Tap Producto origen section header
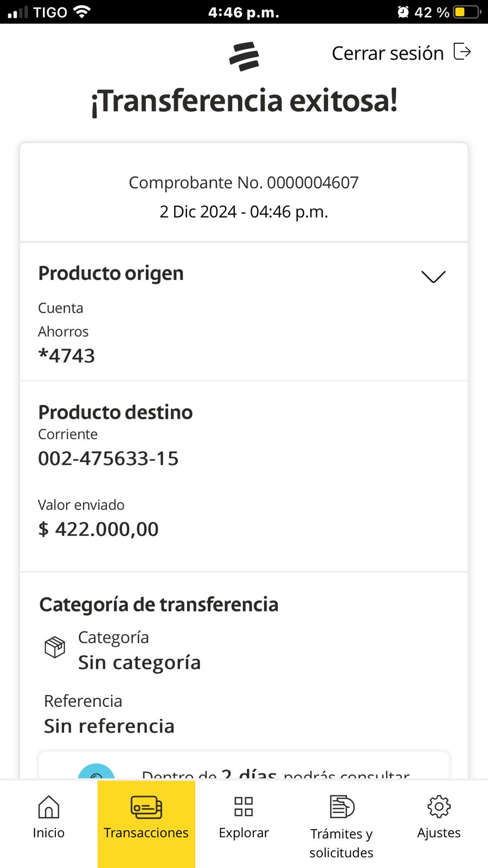Viewport: 488px width, 868px height. pos(111,273)
